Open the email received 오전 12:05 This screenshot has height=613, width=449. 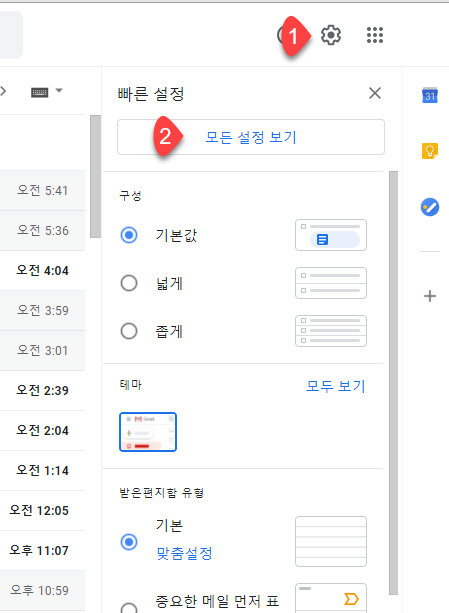[x=42, y=511]
